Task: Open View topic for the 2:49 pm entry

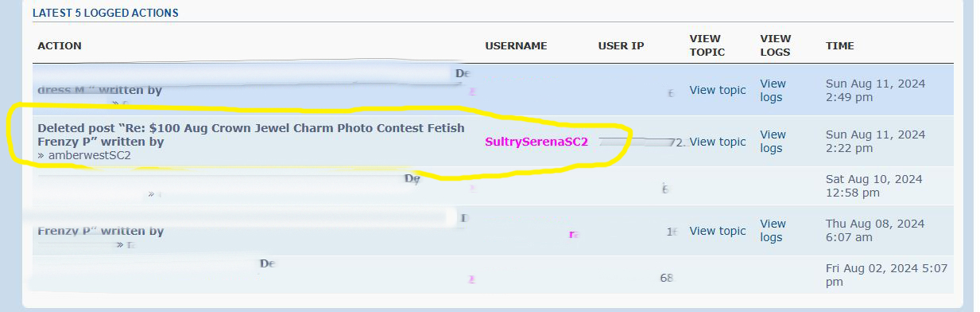Action: (718, 90)
